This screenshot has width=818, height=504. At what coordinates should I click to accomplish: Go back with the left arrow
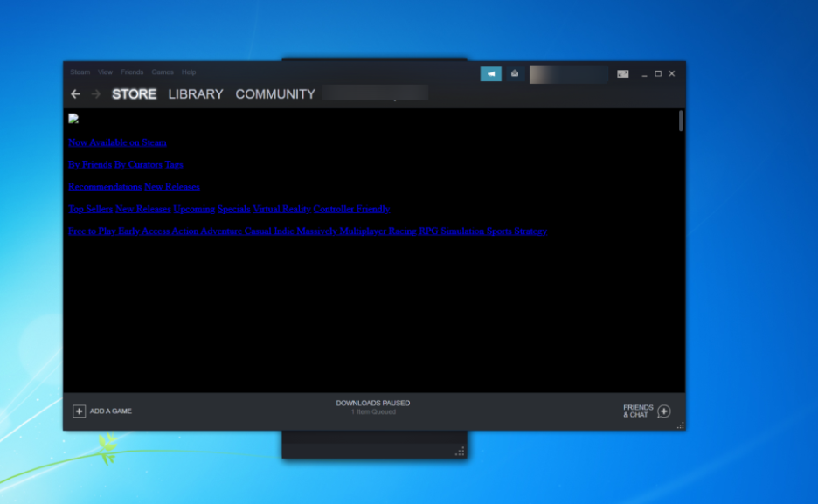pyautogui.click(x=76, y=93)
